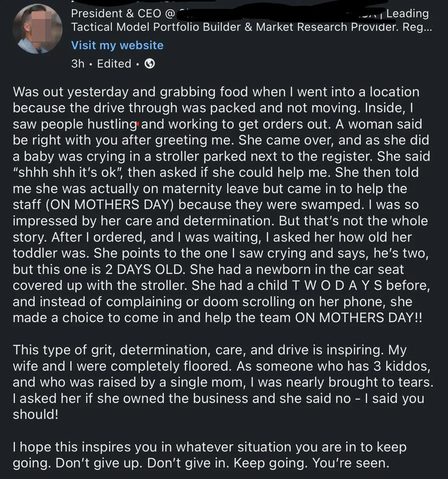Viewport: 448px width, 479px height.
Task: Click the "3h" post timestamp
Action: tap(77, 64)
